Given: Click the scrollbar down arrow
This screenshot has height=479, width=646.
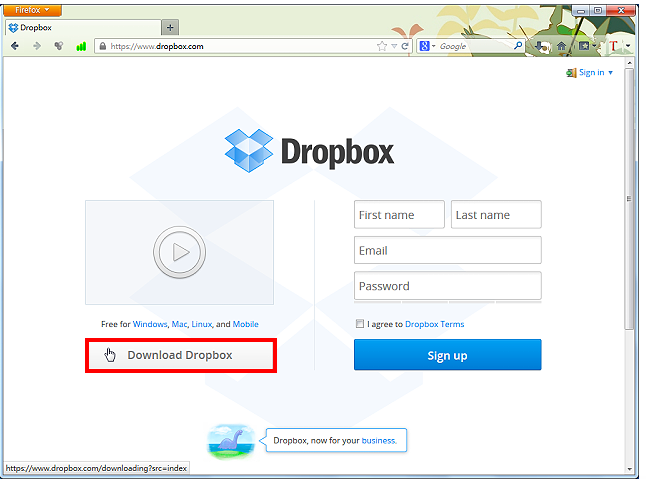Looking at the screenshot, I should click(629, 469).
